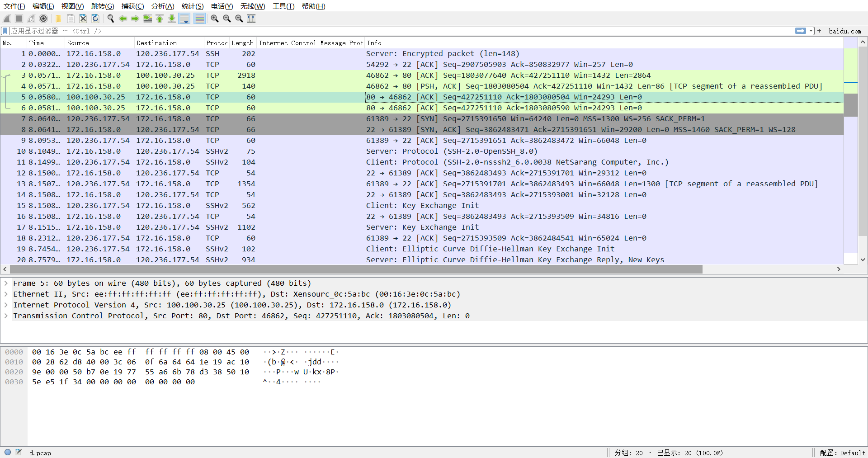Expand Internet Protocol Version 4 row
Screen dimensions: 868x458
tap(6, 305)
